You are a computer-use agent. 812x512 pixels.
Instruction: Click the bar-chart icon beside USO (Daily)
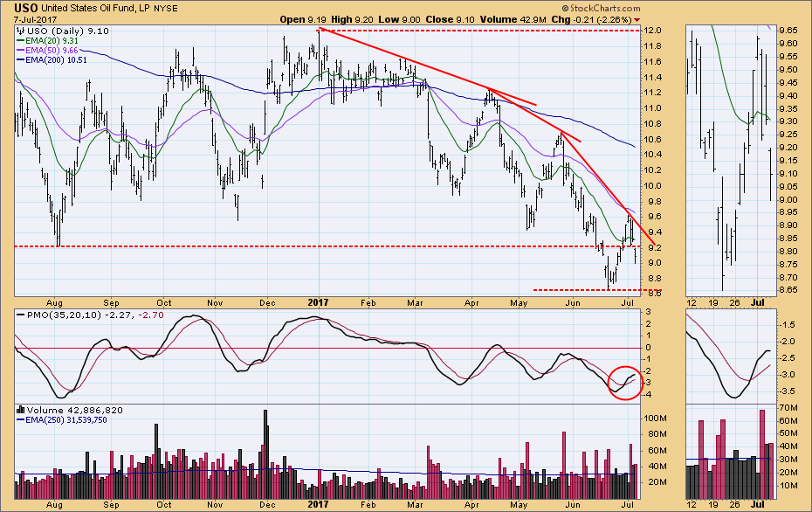(21, 31)
